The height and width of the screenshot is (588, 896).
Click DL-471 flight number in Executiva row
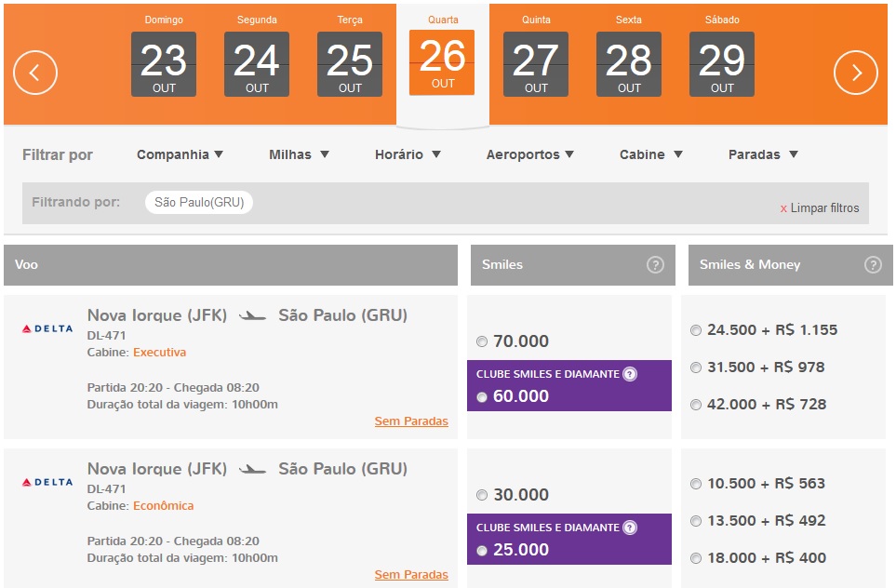click(106, 336)
